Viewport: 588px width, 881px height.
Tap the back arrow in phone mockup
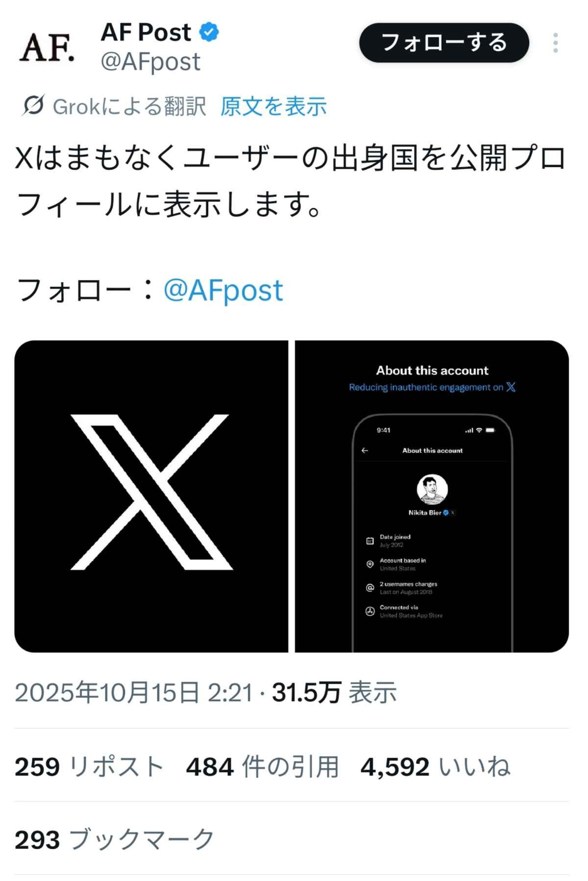click(365, 450)
